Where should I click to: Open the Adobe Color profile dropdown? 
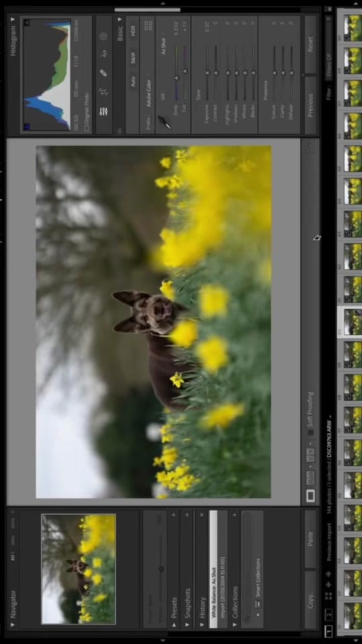[x=148, y=91]
